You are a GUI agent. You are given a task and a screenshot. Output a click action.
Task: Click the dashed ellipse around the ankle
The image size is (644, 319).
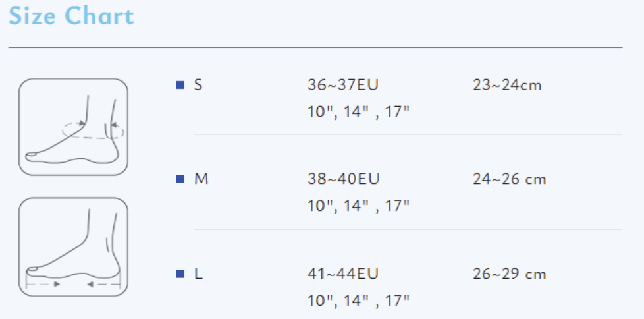[x=94, y=130]
